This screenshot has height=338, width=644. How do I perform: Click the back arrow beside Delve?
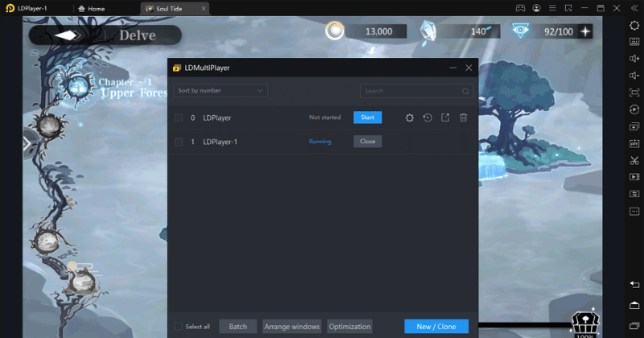pyautogui.click(x=68, y=35)
